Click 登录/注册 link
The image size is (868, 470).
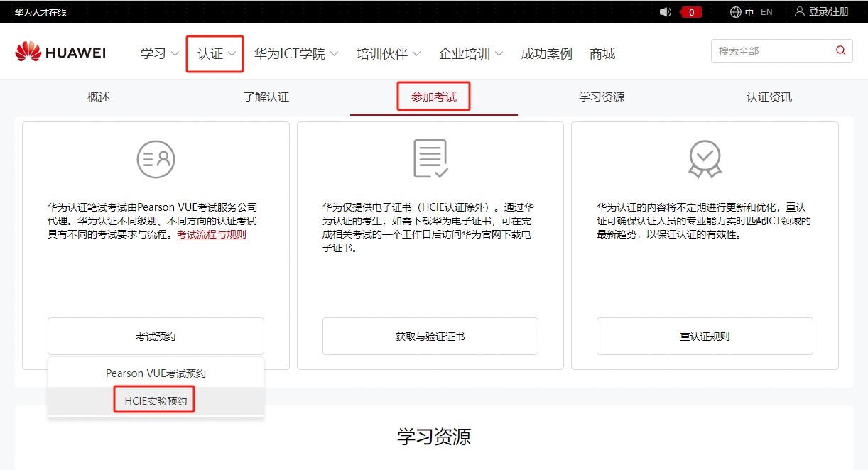pyautogui.click(x=829, y=12)
